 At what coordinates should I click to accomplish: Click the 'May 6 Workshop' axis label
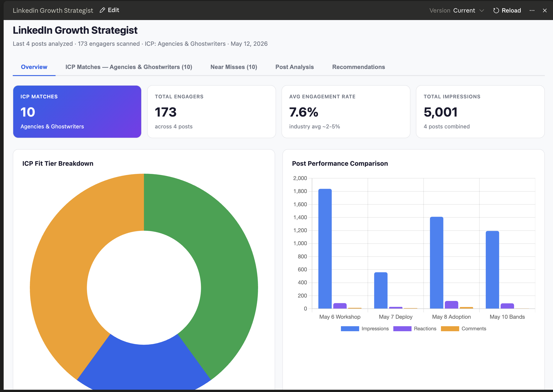(x=340, y=317)
